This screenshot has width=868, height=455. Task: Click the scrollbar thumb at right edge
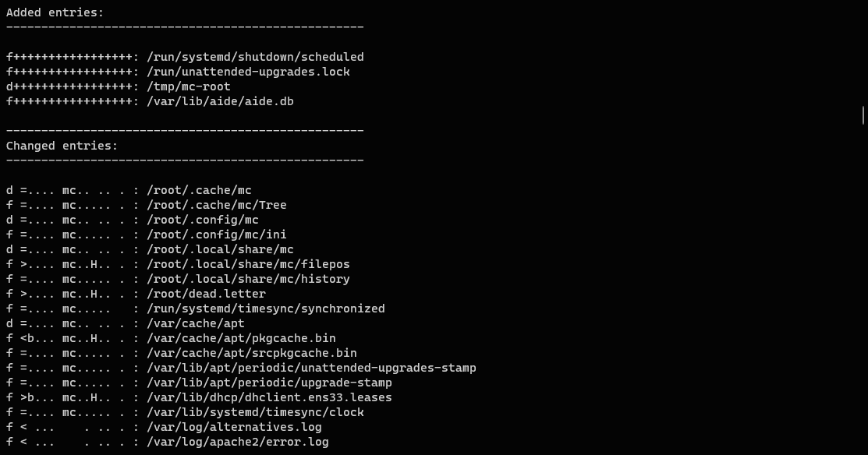coord(863,115)
